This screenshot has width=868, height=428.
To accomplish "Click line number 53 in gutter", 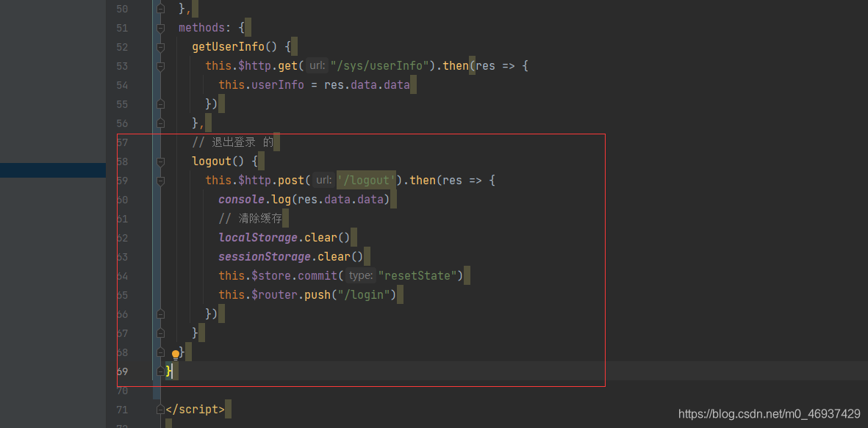I will point(122,66).
